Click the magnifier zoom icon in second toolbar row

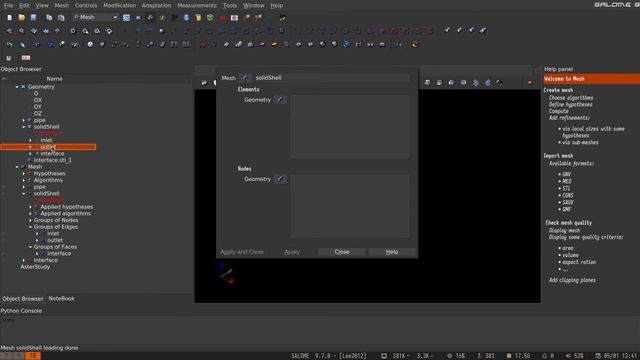[85, 31]
